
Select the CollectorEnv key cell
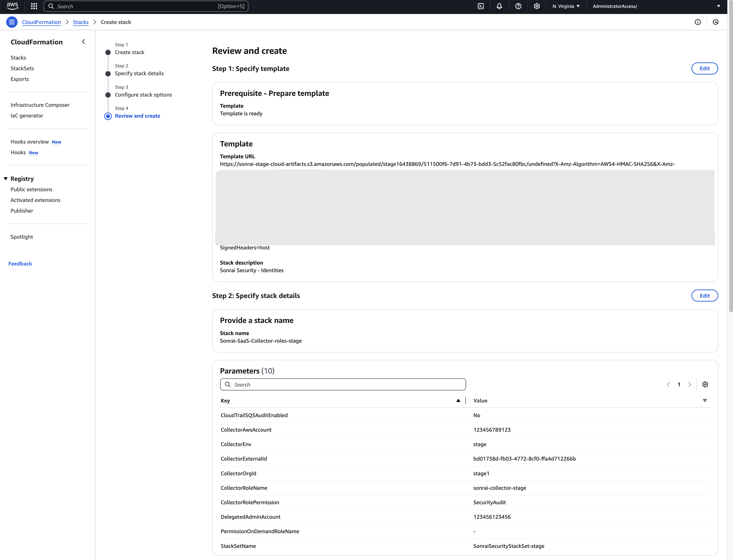236,444
